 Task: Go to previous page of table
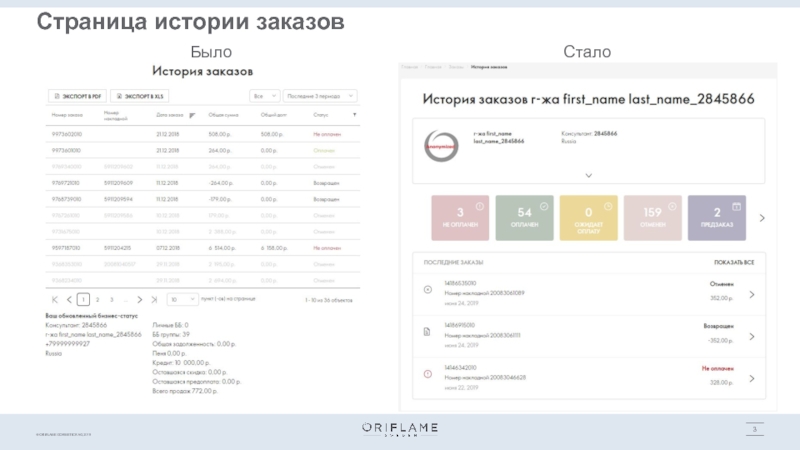69,299
